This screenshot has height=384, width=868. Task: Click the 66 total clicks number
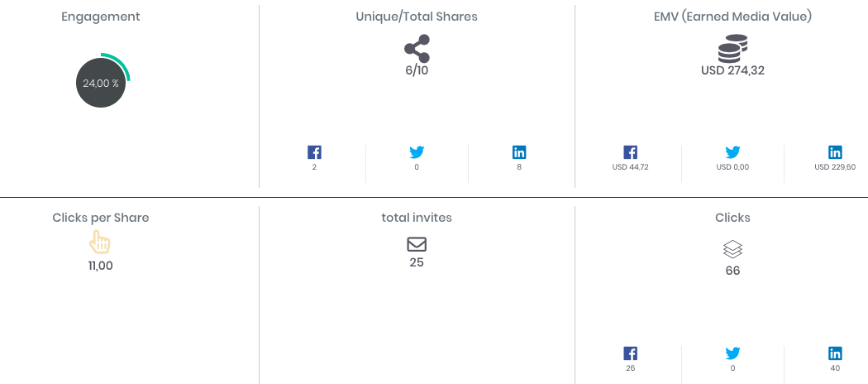(732, 271)
